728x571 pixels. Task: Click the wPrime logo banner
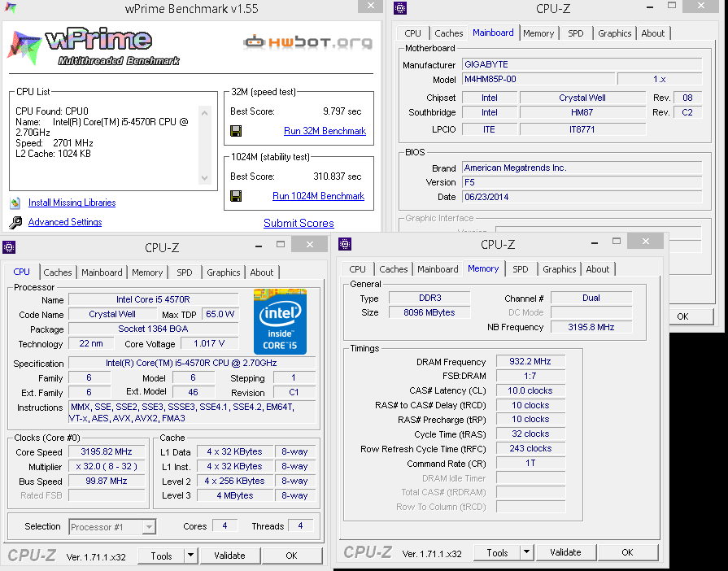click(94, 46)
